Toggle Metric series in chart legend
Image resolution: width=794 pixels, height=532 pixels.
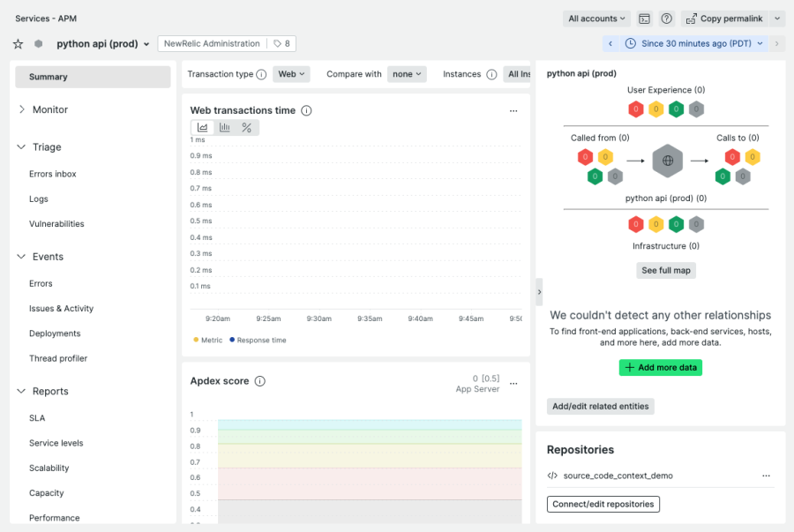[x=208, y=340]
